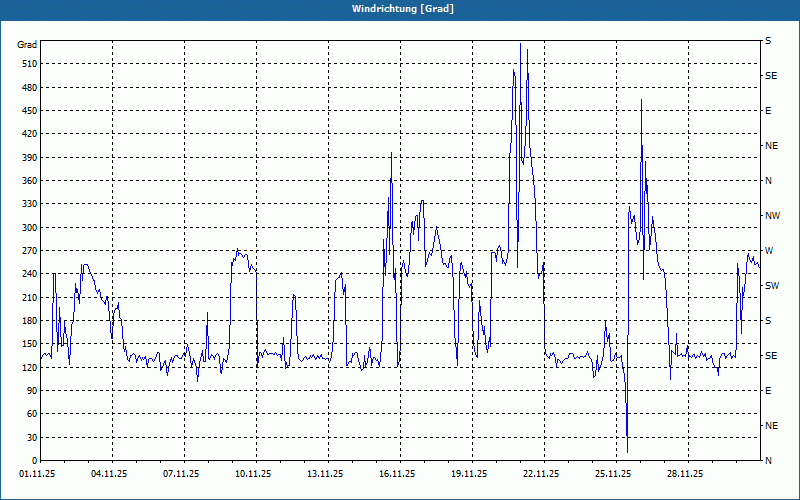Viewport: 800px width, 500px height.
Task: Click the 510 value on the y-axis
Action: (x=30, y=64)
